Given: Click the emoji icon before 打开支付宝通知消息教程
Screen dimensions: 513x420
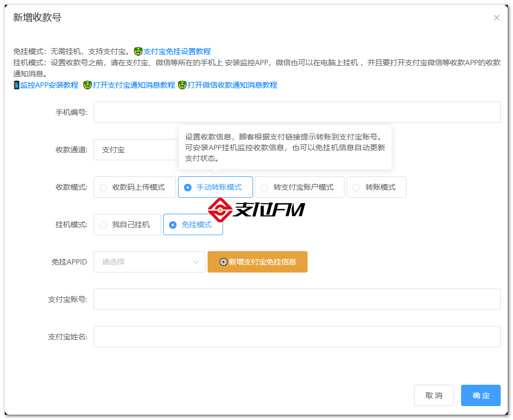Looking at the screenshot, I should coord(87,85).
